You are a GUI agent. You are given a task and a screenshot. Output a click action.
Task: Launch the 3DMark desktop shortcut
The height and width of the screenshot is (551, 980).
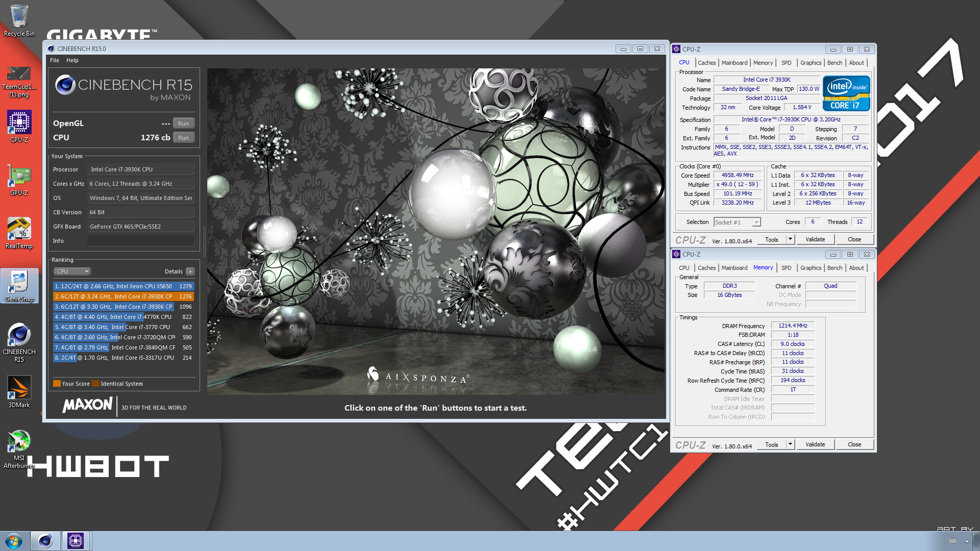point(19,392)
